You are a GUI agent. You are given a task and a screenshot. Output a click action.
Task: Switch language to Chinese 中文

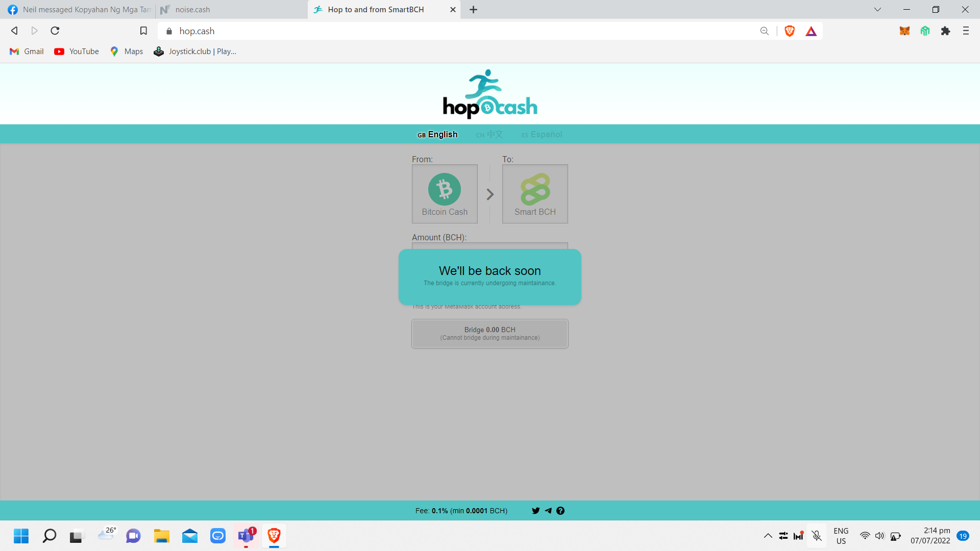pyautogui.click(x=489, y=135)
